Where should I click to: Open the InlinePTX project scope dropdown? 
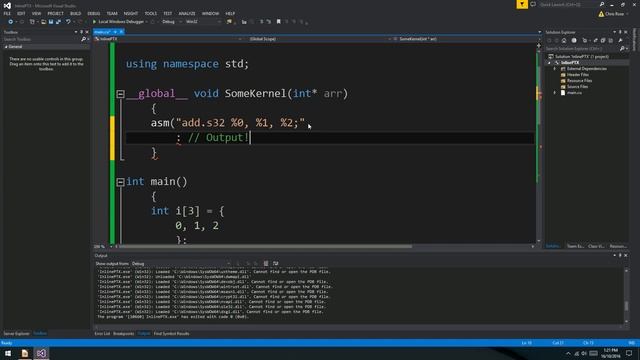tap(168, 39)
